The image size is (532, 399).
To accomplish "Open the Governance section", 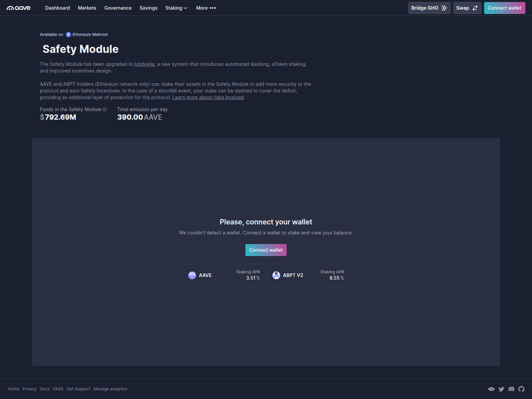I will pos(118,8).
